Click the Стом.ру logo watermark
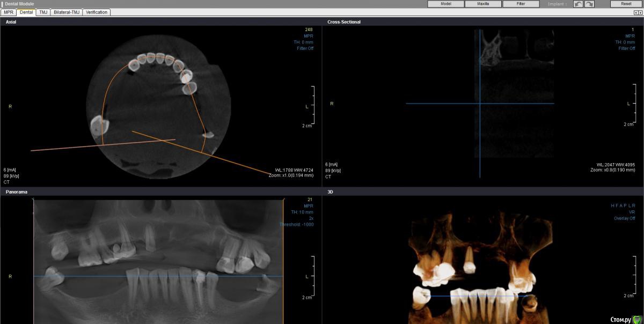Screen dimensions: 644x324 coord(625,319)
